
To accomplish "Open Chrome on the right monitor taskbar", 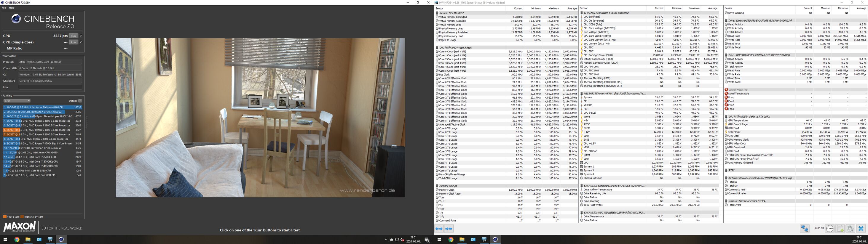I will click(451, 240).
